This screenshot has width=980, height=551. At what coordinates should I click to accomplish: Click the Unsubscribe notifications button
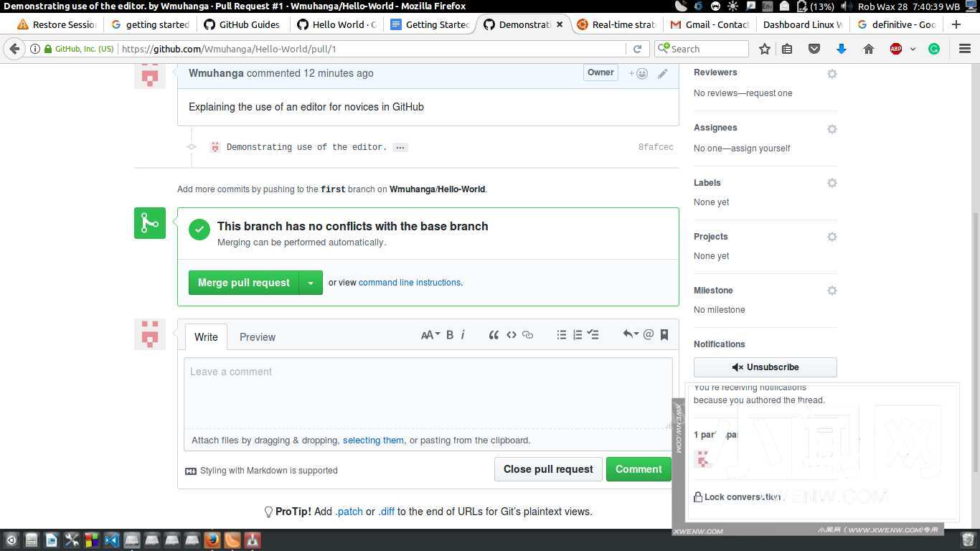coord(765,367)
